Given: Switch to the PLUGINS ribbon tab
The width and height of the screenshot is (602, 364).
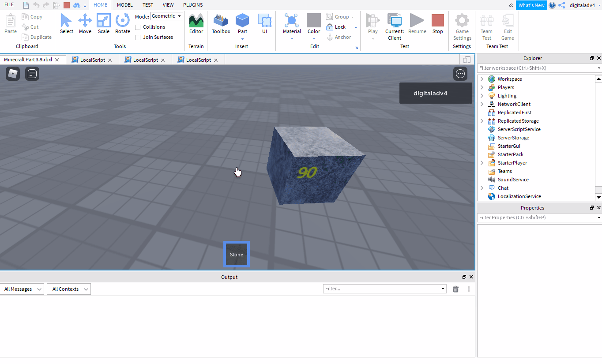Looking at the screenshot, I should point(193,5).
